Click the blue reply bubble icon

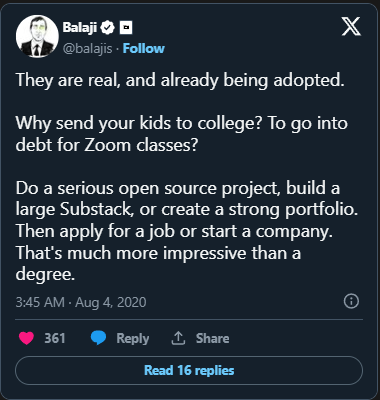point(98,338)
